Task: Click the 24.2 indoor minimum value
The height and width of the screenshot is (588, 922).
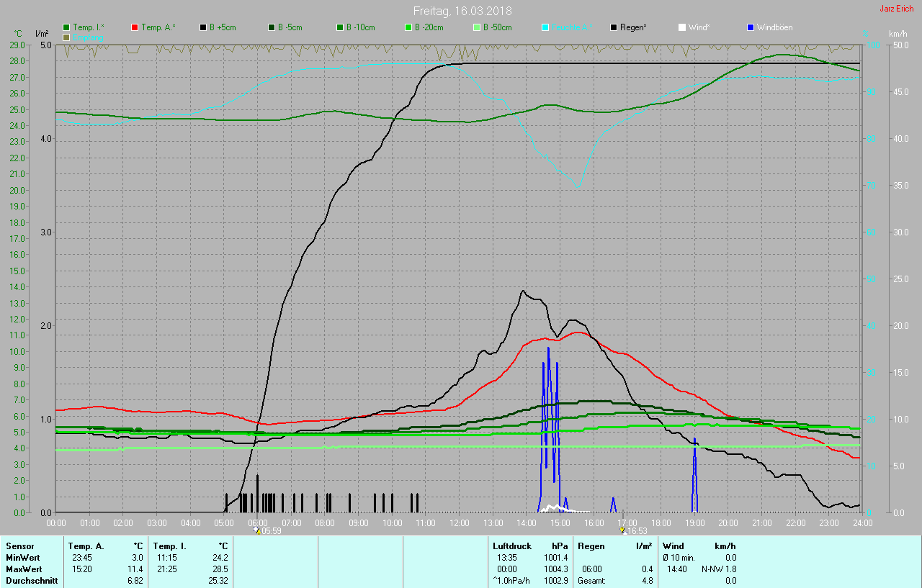Action: click(220, 558)
